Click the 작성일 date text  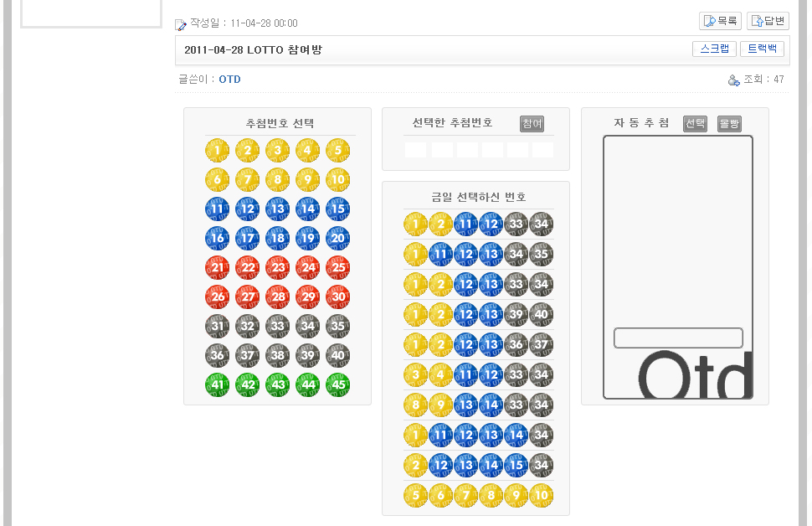click(244, 23)
